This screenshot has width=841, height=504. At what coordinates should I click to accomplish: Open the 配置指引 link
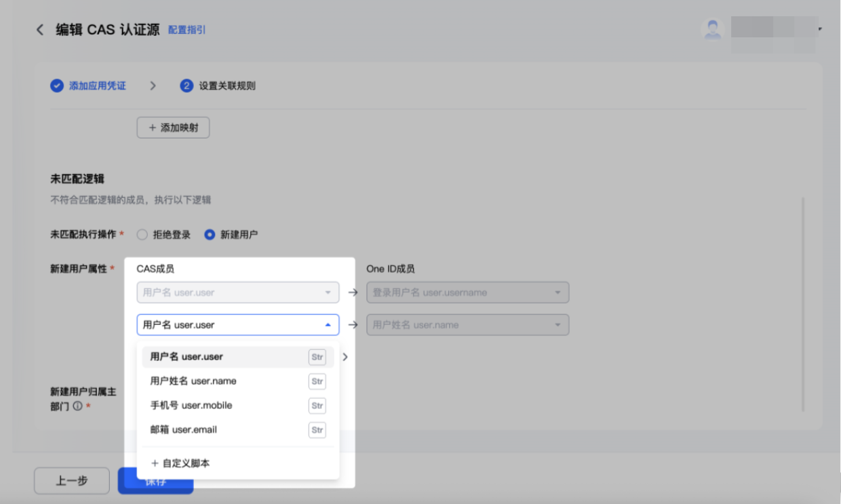point(187,30)
